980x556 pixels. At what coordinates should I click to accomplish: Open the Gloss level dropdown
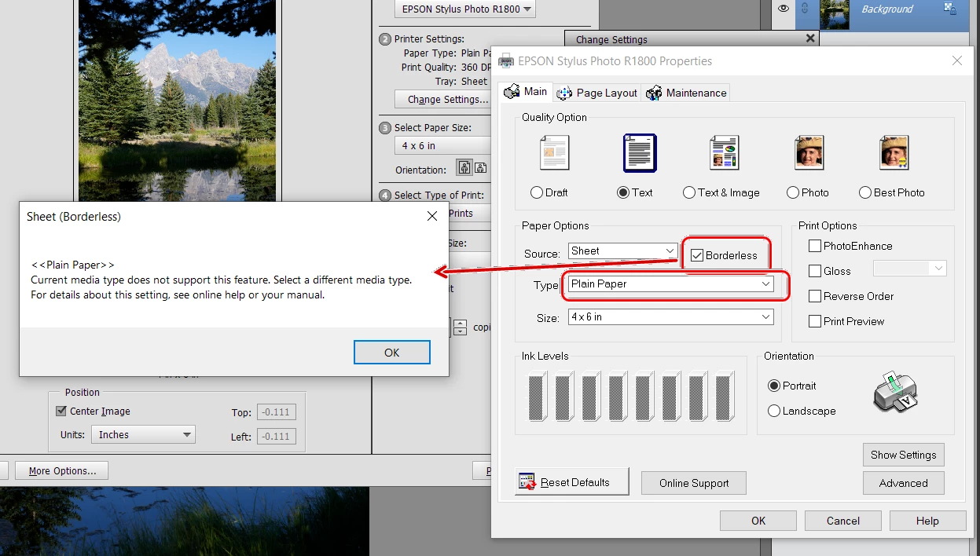click(x=910, y=269)
